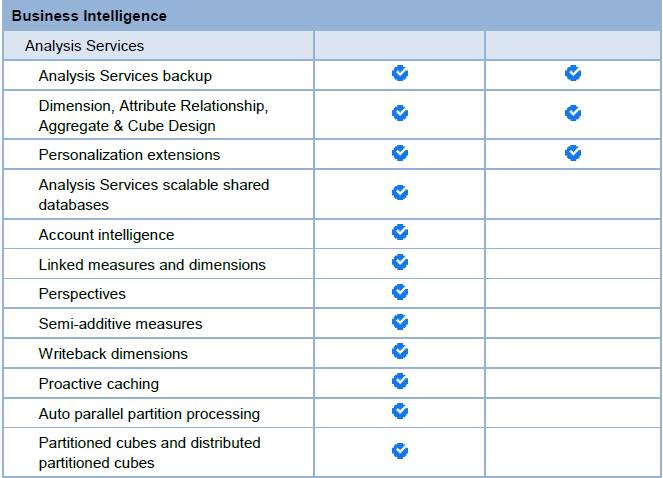Viewport: 663px width, 478px height.
Task: Click second-column checkmark for Analysis Services backup
Action: pyautogui.click(x=573, y=73)
